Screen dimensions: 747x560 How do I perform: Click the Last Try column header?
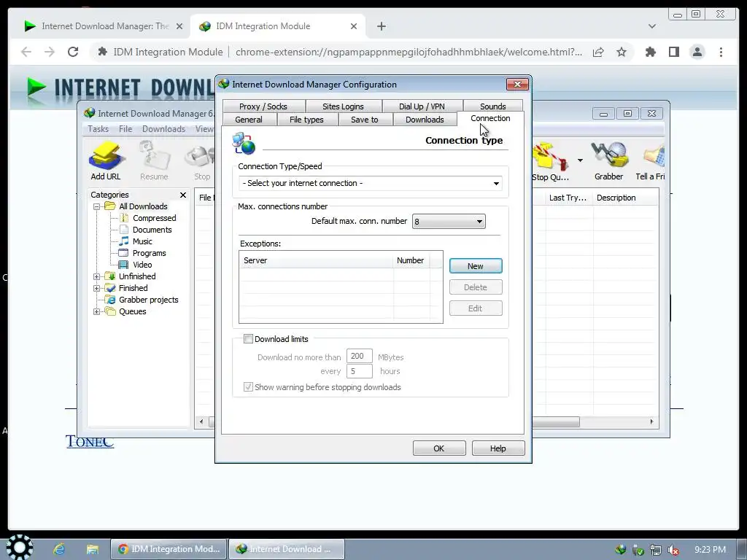tap(568, 198)
